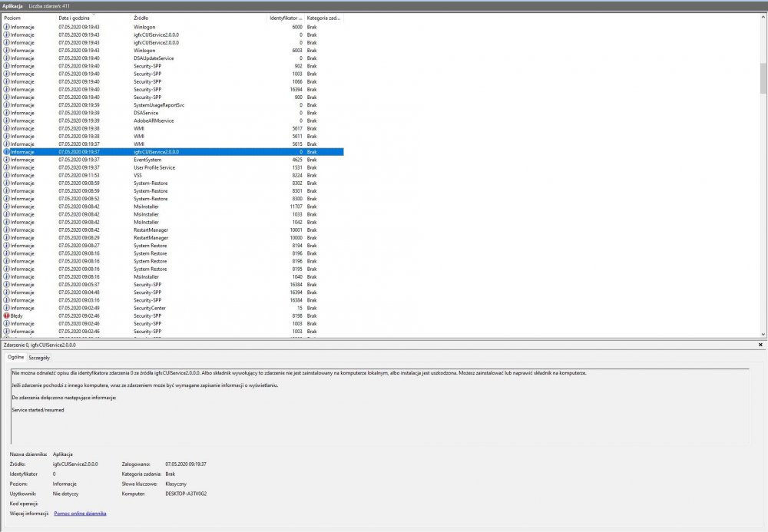Click the info icon of the SecurityCenter event
This screenshot has height=532, width=768.
click(x=6, y=308)
